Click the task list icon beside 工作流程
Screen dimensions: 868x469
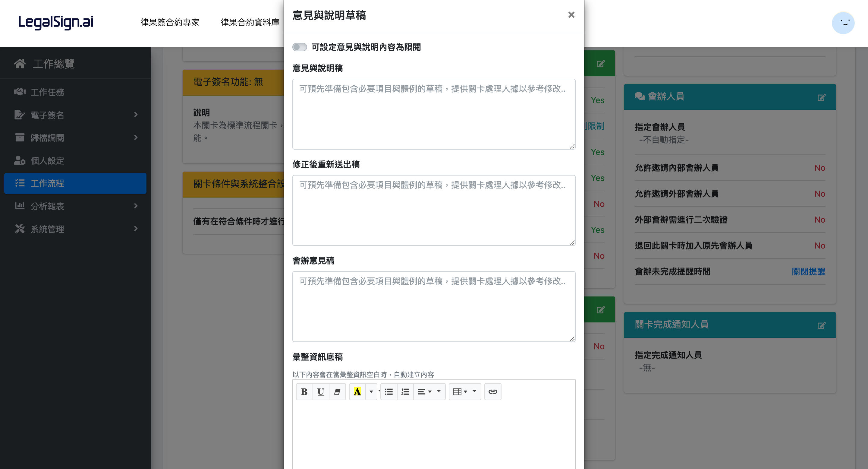pyautogui.click(x=20, y=183)
